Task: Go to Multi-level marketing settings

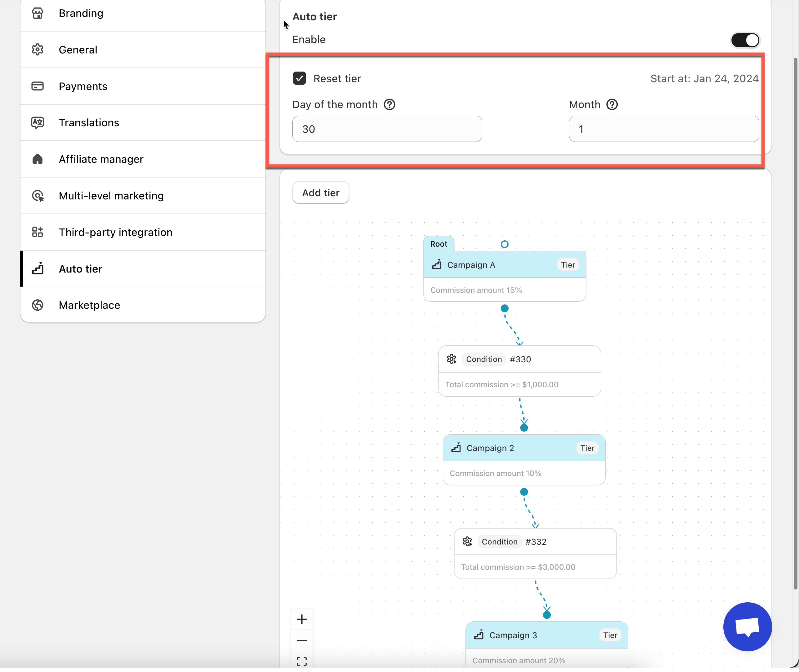Action: (x=111, y=195)
